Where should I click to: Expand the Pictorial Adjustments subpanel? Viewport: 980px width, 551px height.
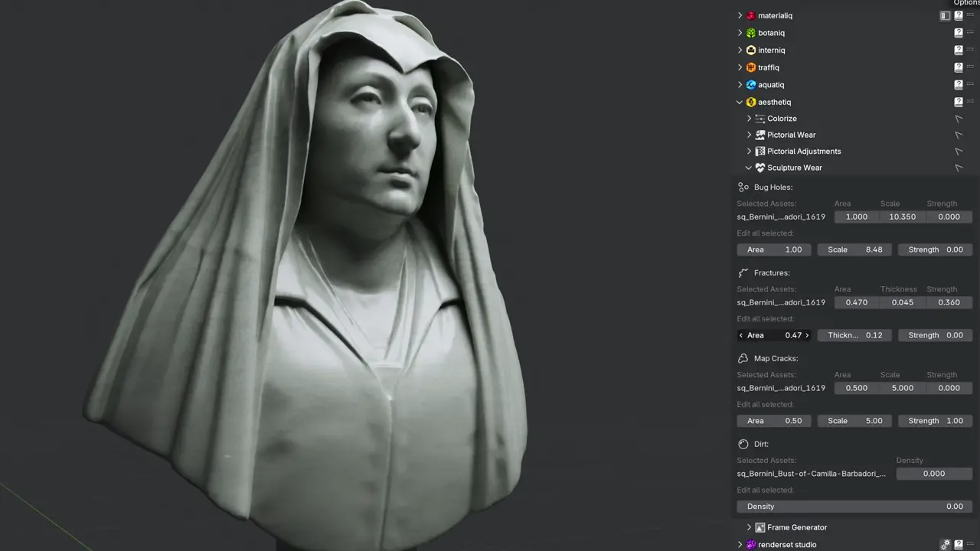pos(749,152)
